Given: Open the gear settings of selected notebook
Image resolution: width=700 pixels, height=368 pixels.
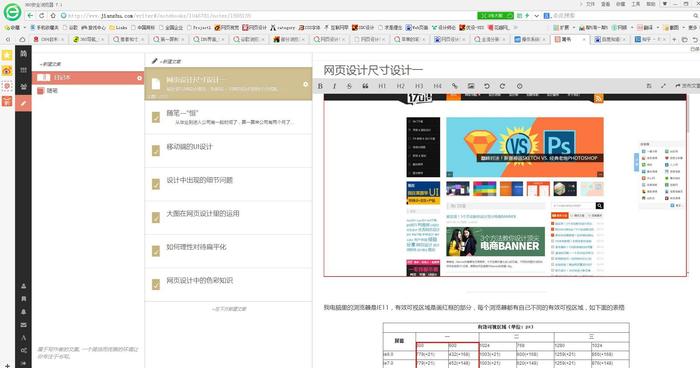Looking at the screenshot, I should (139, 78).
